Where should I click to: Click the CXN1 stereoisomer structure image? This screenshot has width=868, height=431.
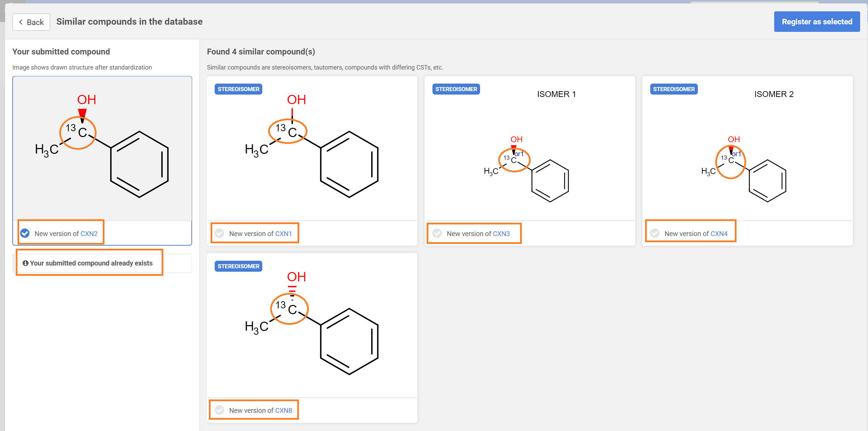click(312, 148)
